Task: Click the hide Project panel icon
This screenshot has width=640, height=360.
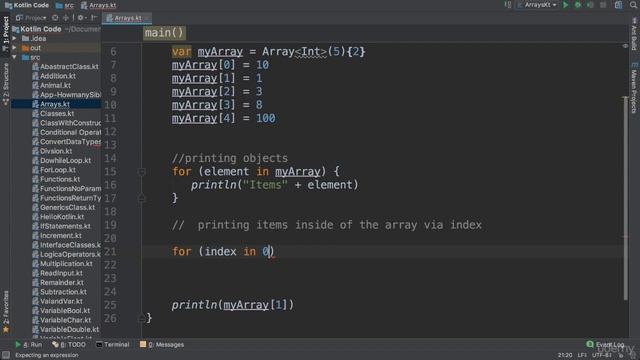Action: click(x=94, y=18)
